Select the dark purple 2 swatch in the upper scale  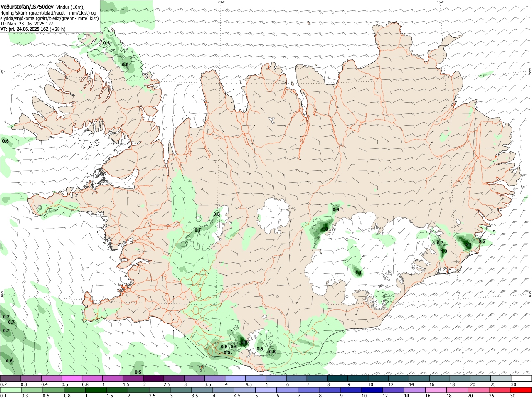point(153,379)
